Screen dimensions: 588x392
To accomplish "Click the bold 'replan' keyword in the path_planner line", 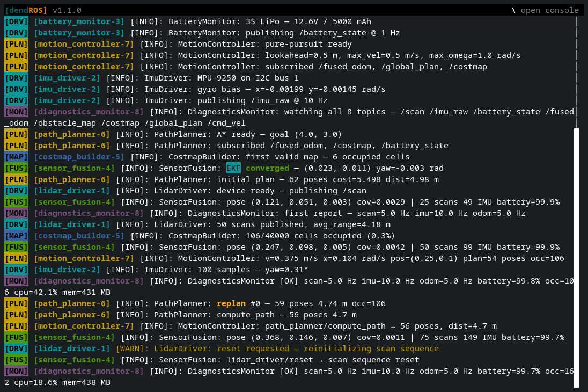I will click(x=231, y=303).
